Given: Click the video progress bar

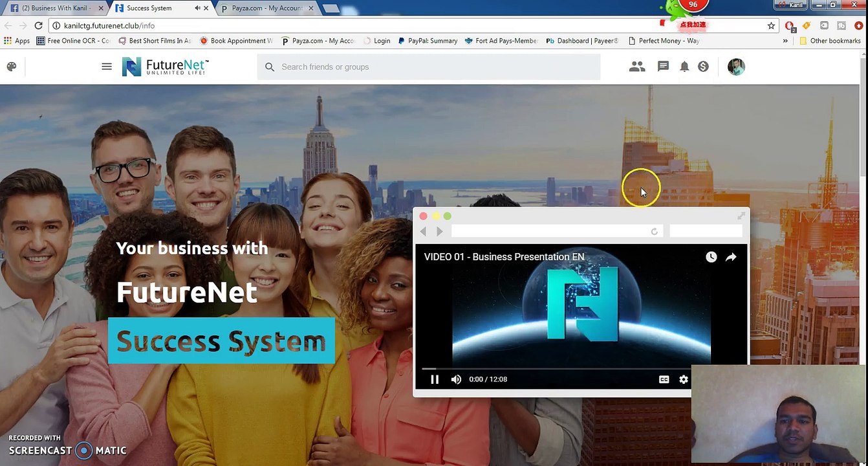Looking at the screenshot, I should pyautogui.click(x=556, y=368).
